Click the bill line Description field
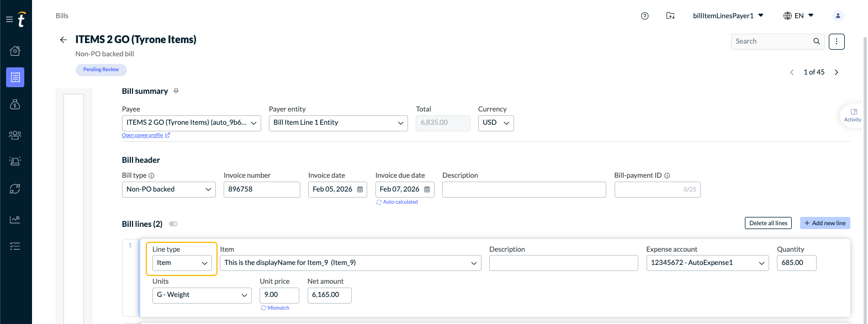 pyautogui.click(x=563, y=263)
